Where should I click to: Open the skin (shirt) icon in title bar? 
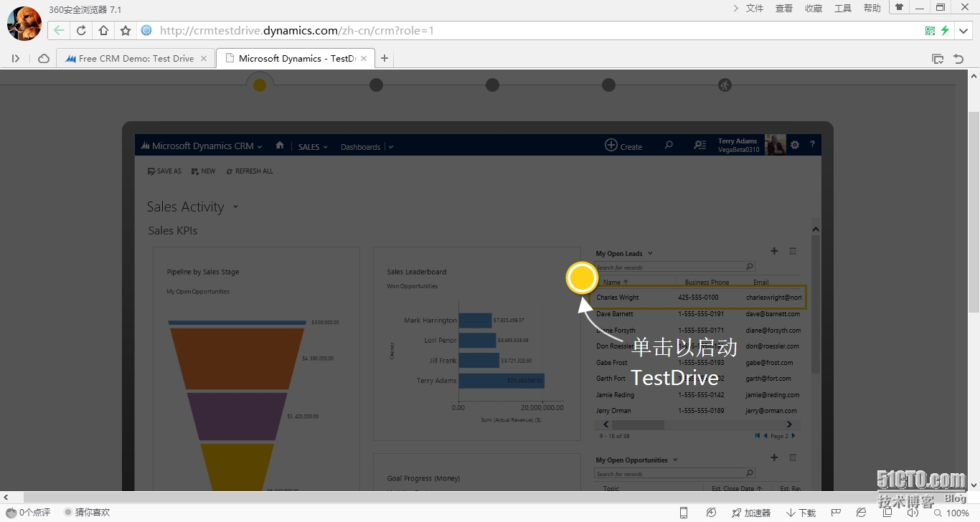point(899,7)
